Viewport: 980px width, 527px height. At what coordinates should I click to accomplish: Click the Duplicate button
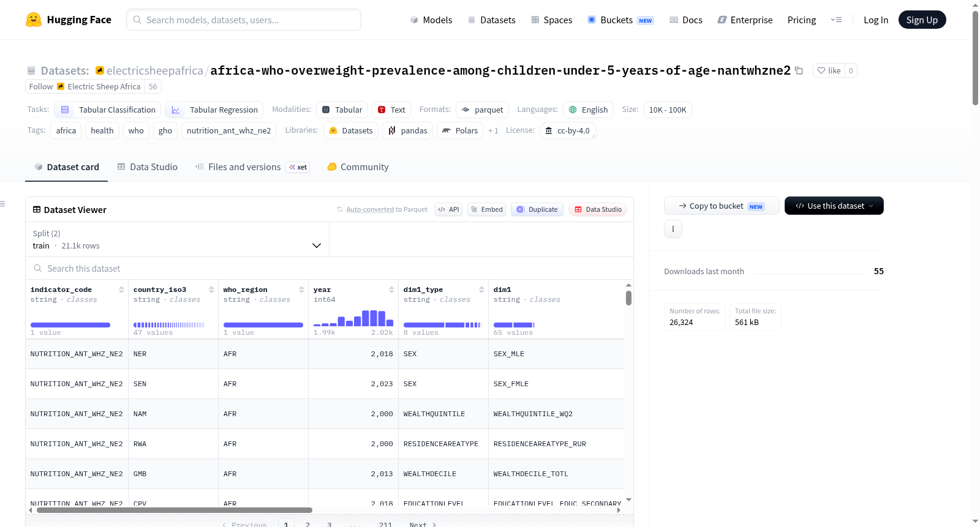537,209
